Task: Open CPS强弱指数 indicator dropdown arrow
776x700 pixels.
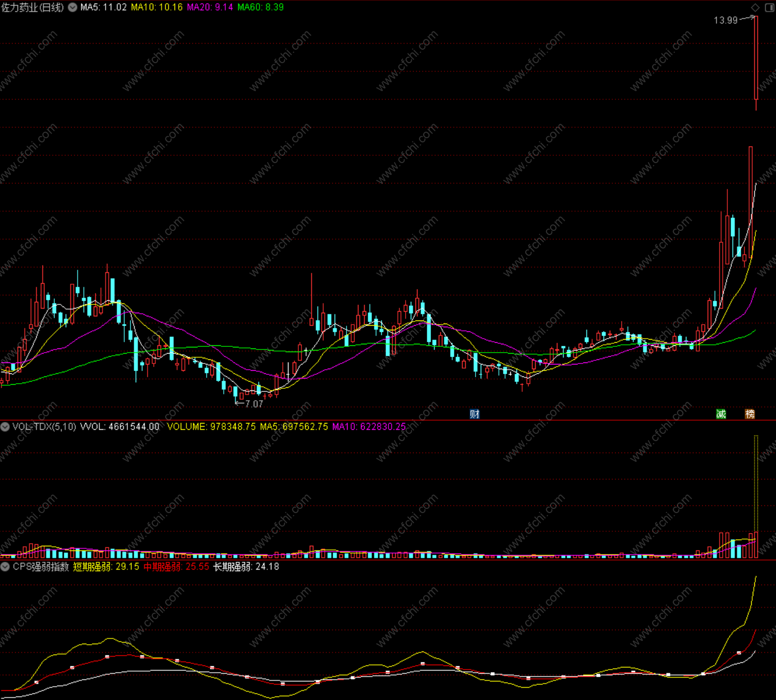Action: click(x=5, y=566)
